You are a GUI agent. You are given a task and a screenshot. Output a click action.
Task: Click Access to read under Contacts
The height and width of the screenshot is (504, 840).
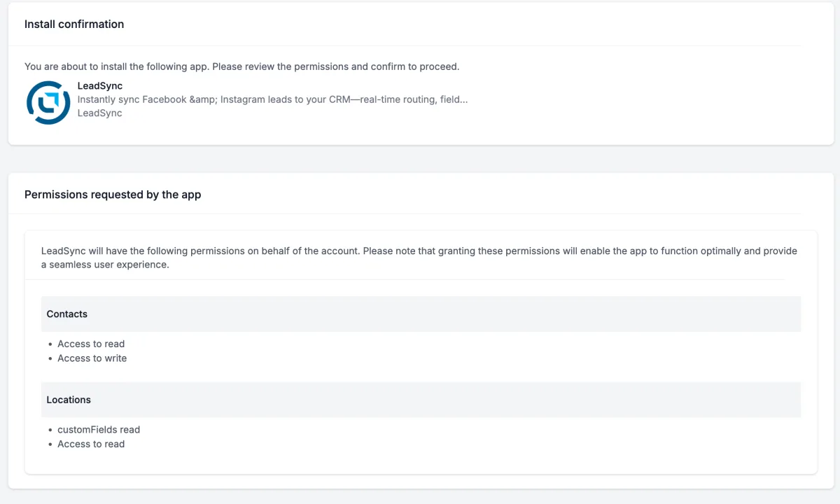click(x=91, y=344)
